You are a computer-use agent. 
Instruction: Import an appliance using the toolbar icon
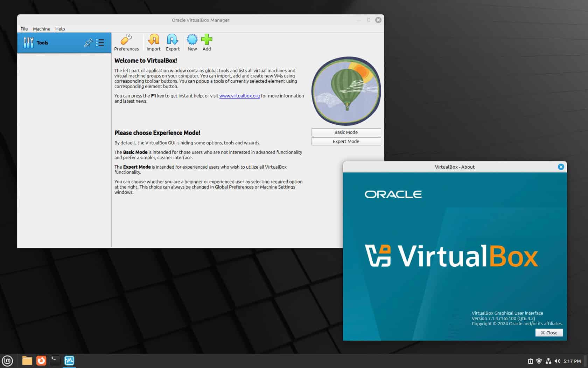(x=153, y=42)
